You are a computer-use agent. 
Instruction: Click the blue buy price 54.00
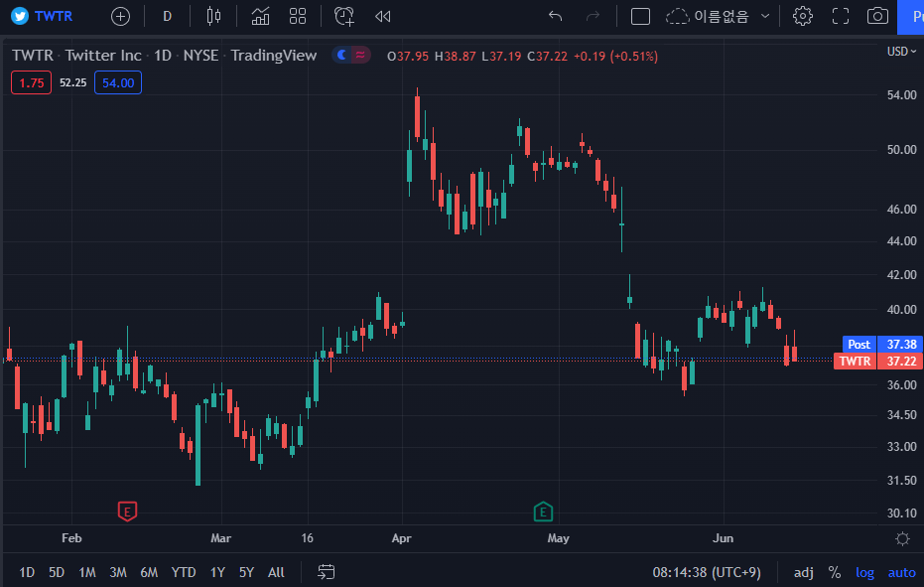[118, 82]
